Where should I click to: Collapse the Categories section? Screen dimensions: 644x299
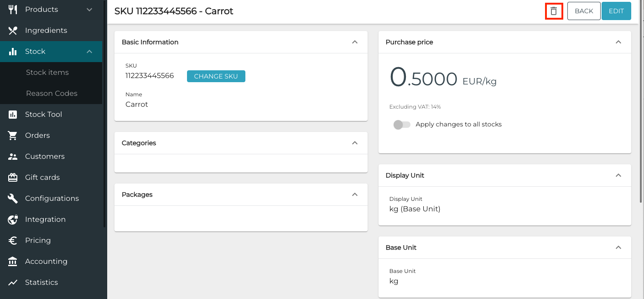pos(355,143)
